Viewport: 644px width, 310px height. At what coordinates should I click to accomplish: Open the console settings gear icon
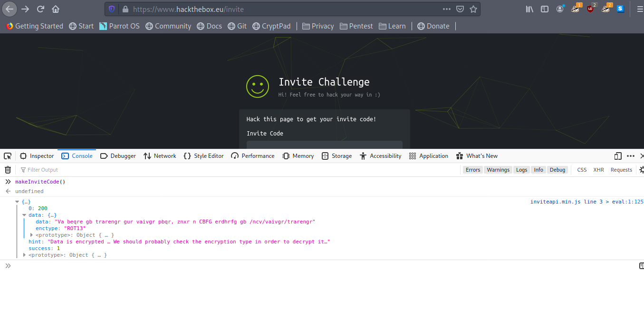[641, 170]
